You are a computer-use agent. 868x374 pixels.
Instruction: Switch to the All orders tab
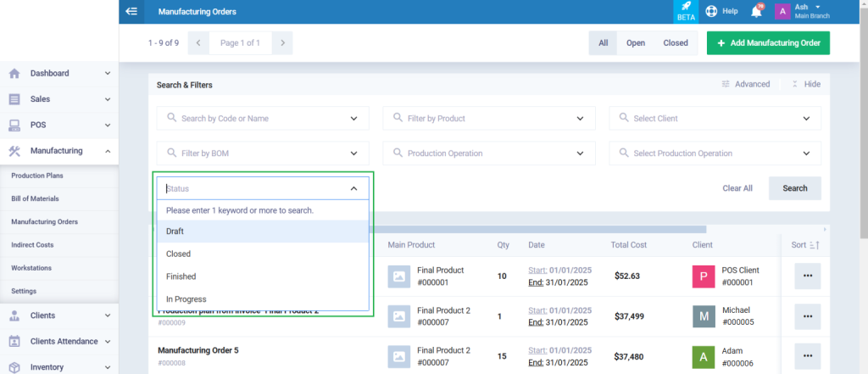[x=603, y=42]
